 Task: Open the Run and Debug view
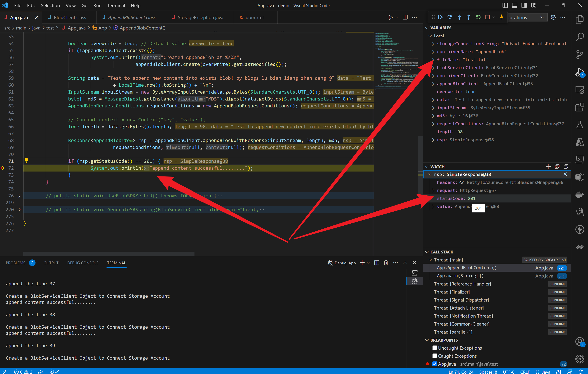(580, 72)
